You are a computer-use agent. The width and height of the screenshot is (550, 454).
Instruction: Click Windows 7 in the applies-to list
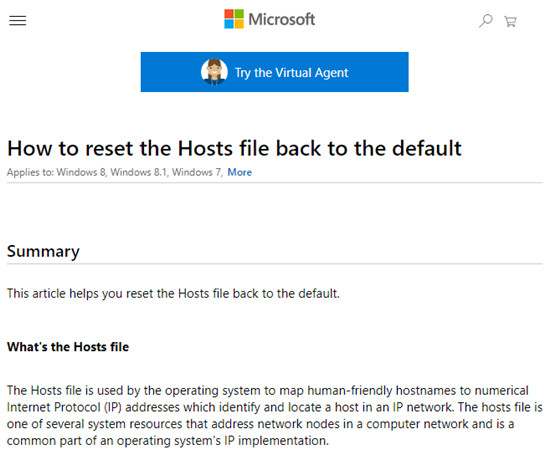point(197,172)
